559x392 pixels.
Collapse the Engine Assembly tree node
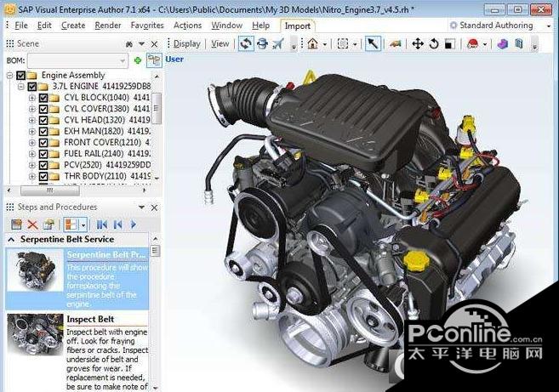pyautogui.click(x=9, y=75)
